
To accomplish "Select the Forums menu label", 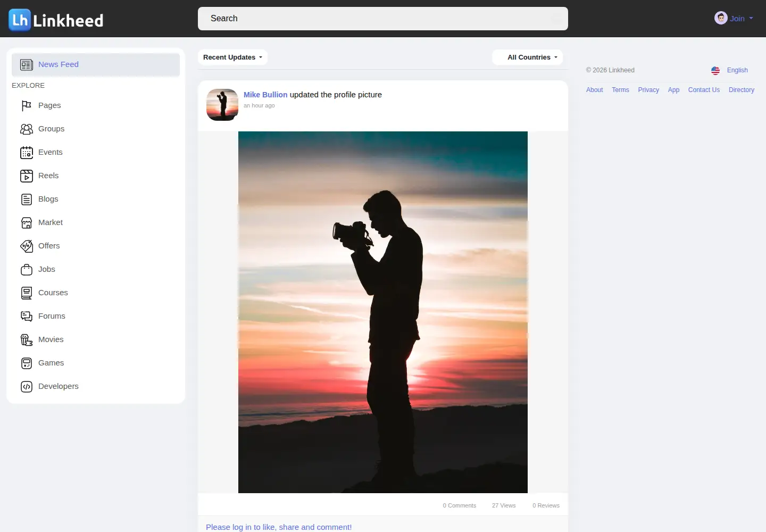I will [52, 316].
